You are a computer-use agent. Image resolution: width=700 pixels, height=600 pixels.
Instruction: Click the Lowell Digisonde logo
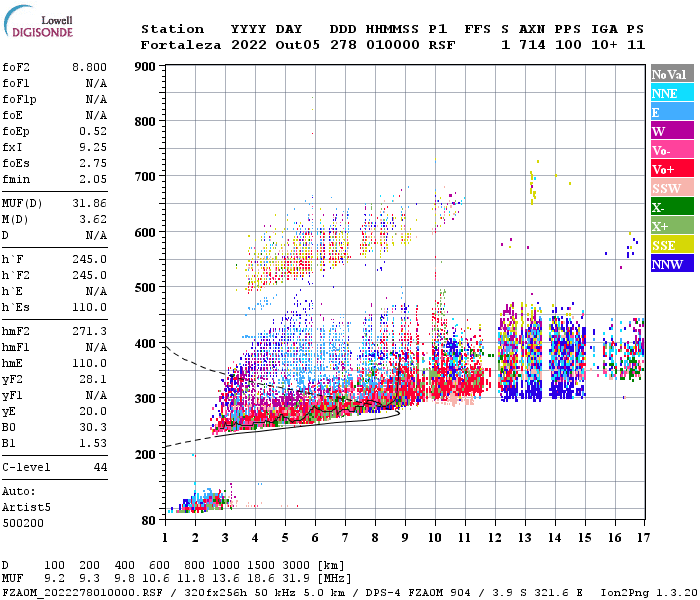tap(38, 22)
